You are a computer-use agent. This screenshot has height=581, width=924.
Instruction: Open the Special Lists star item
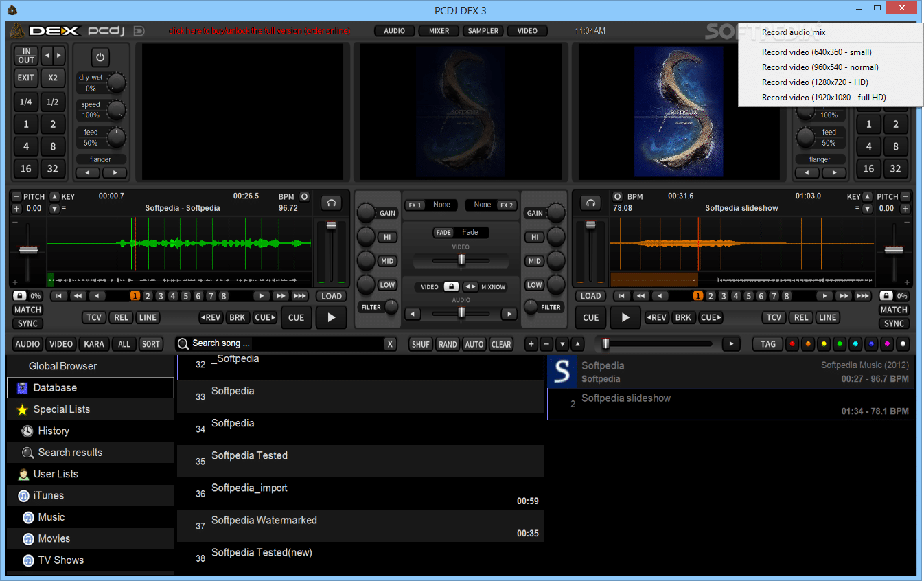tap(22, 410)
